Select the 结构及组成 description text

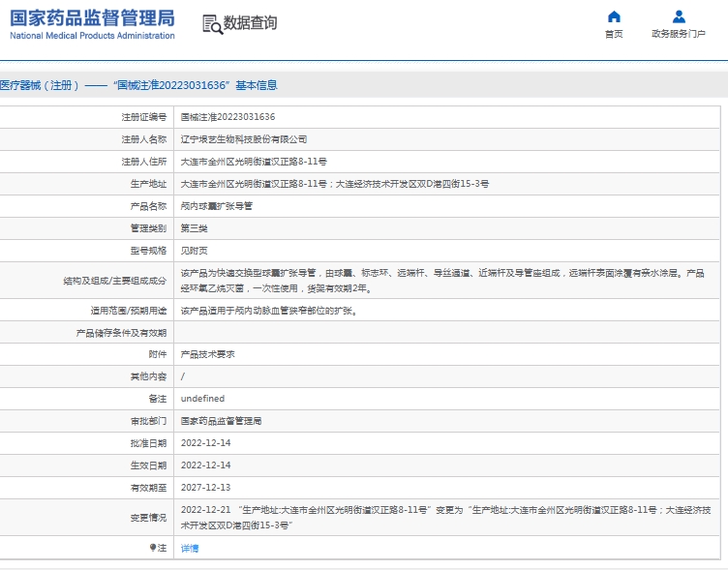click(x=442, y=281)
